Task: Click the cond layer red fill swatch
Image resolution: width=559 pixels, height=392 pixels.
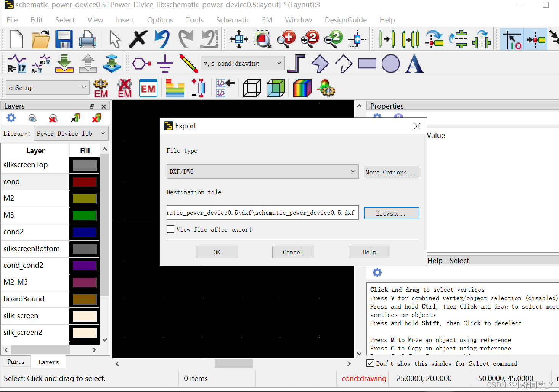Action: coord(85,182)
